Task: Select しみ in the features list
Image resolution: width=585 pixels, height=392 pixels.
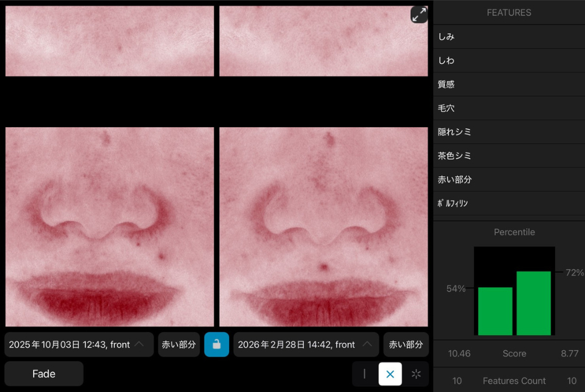Action: [508, 37]
